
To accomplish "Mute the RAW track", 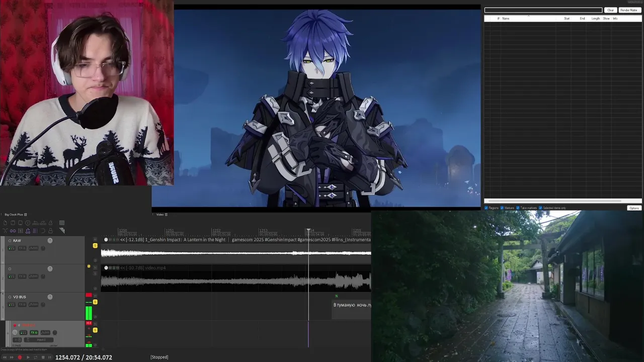I will click(95, 239).
